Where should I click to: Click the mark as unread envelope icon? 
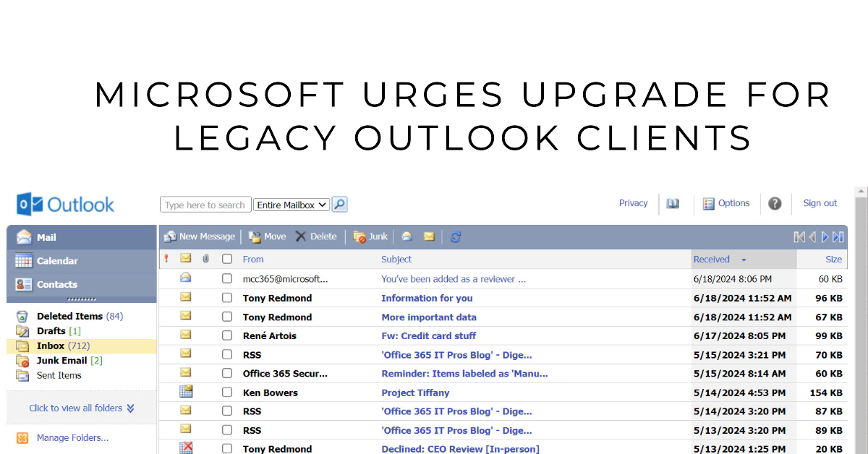[429, 237]
